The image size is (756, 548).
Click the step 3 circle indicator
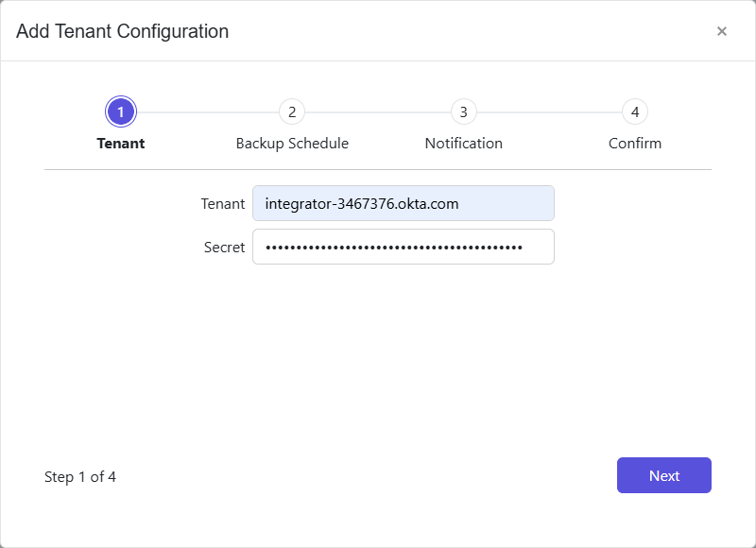pos(463,111)
